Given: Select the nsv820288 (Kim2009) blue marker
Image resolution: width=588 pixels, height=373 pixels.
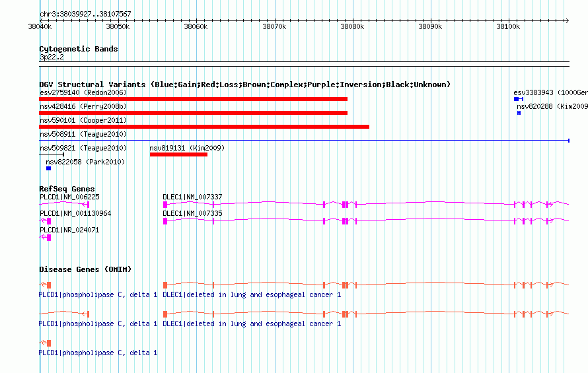Looking at the screenshot, I should pyautogui.click(x=519, y=113).
